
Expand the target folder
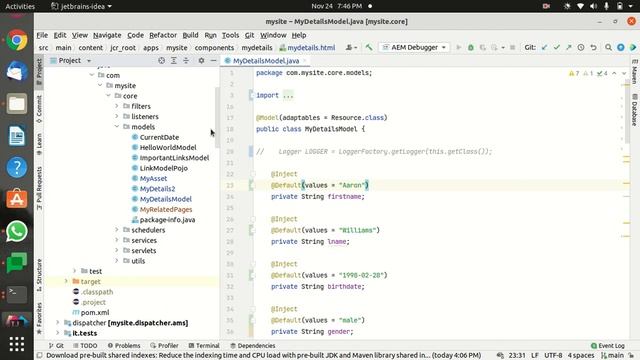click(x=66, y=281)
